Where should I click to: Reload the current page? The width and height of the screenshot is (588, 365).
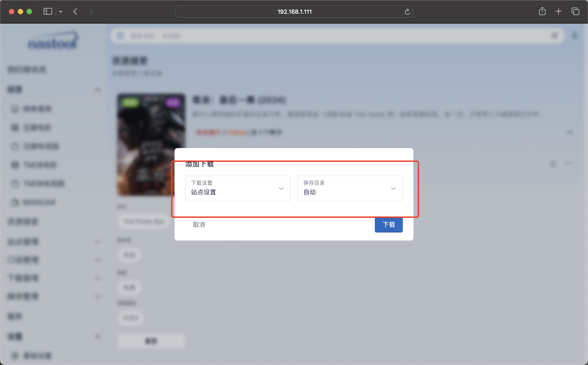click(x=407, y=12)
